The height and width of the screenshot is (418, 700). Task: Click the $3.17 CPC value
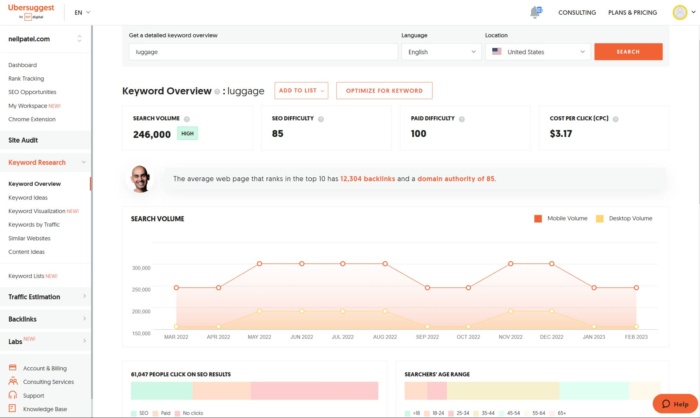pos(561,134)
